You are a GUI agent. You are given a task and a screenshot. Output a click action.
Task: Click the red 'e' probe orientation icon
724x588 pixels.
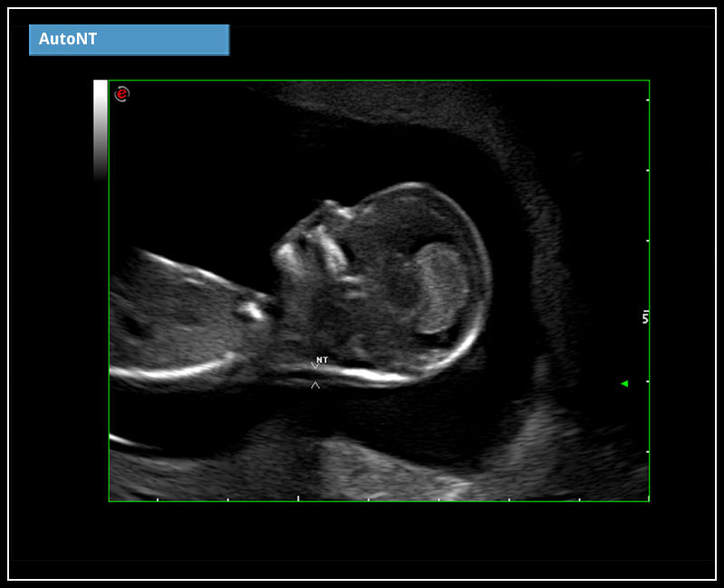[121, 93]
